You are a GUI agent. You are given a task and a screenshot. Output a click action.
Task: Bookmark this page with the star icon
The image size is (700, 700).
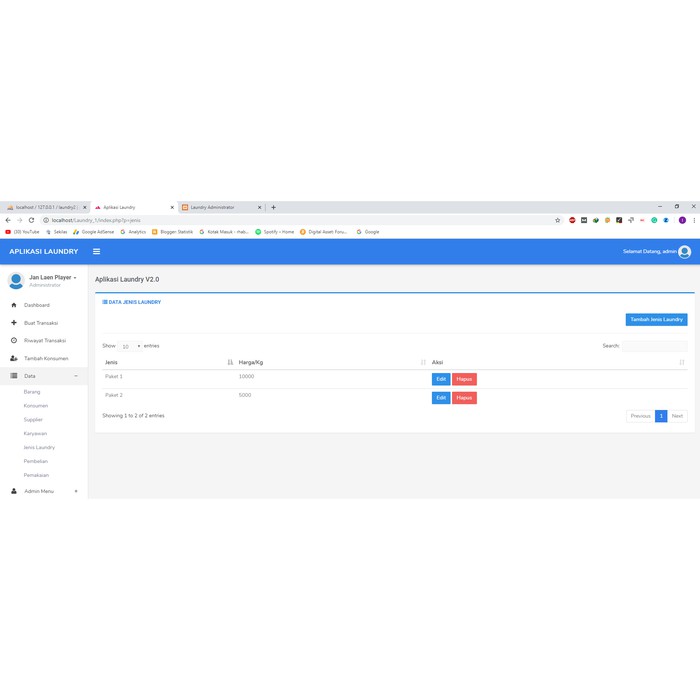(558, 220)
